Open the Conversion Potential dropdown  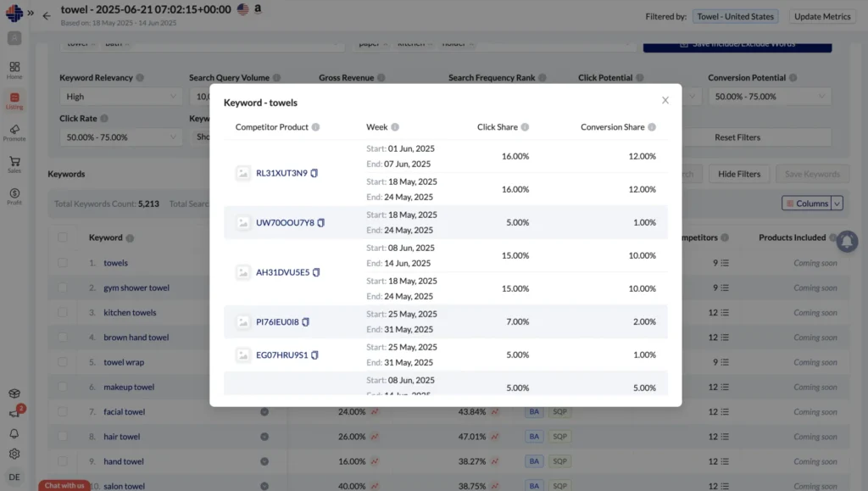point(769,97)
